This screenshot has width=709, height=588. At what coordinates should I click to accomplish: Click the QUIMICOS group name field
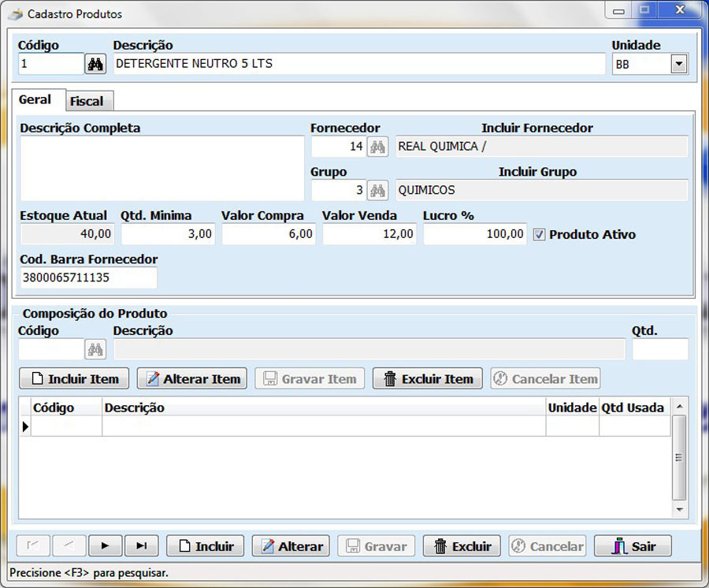point(542,191)
